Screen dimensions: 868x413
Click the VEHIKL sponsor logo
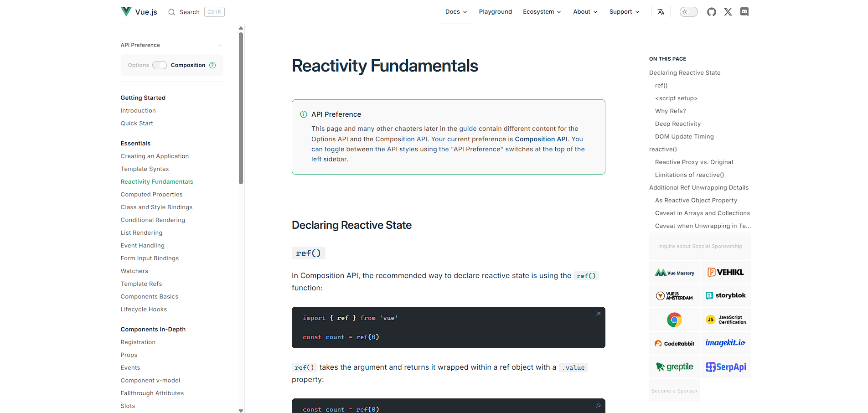coord(726,273)
